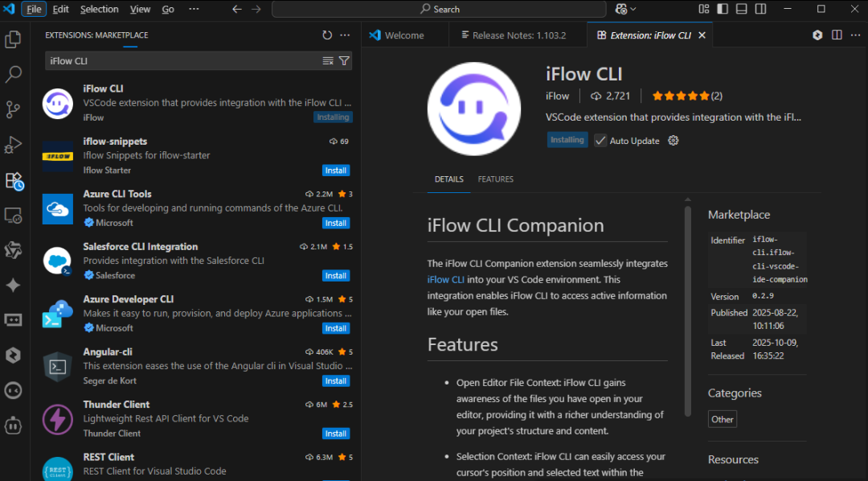Open the Search view in activity bar

(x=13, y=74)
